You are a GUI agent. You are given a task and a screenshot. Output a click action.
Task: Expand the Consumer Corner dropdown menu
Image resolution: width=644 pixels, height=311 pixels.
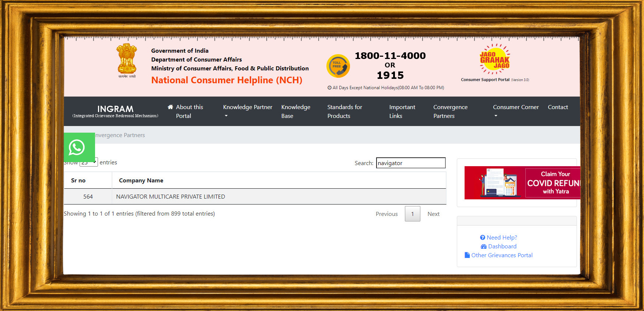pyautogui.click(x=515, y=111)
